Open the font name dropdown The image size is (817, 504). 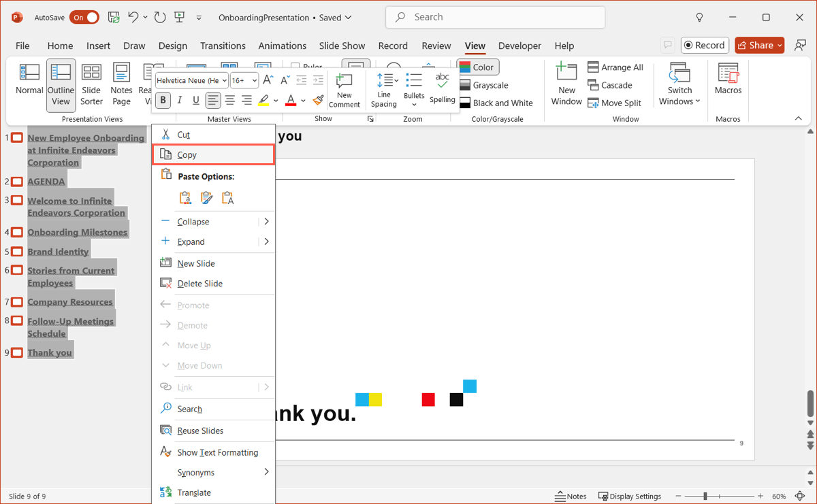[224, 80]
